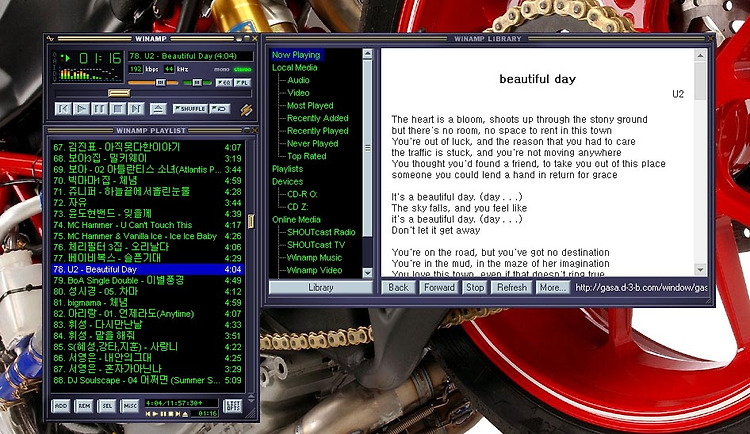Select CD-R O: device

(x=302, y=194)
